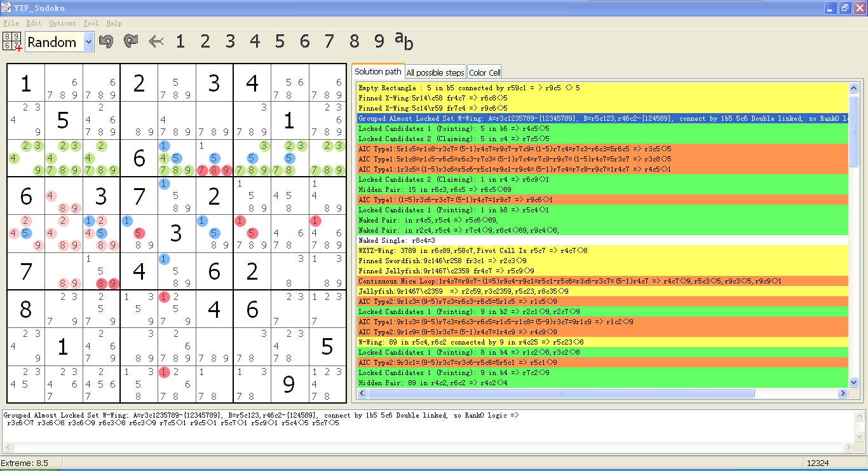868x471 pixels.
Task: Open the Random difficulty dropdown
Action: [x=88, y=43]
